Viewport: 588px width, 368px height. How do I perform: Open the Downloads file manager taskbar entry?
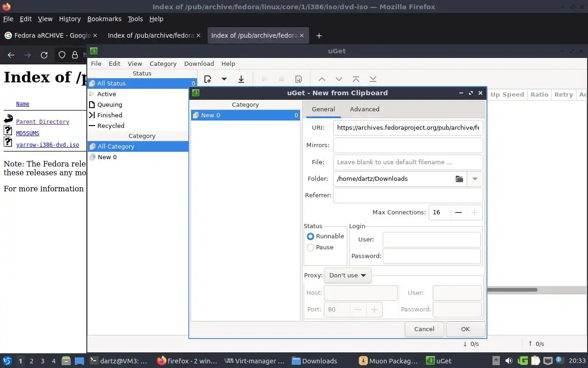(x=315, y=361)
